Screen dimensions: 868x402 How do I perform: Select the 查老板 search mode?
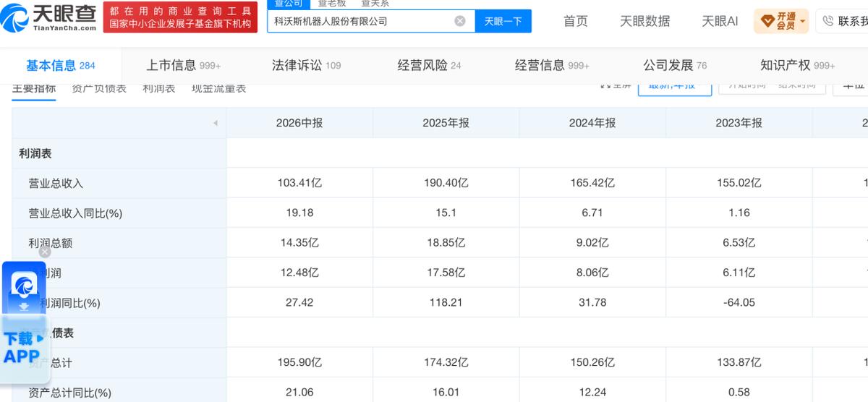[332, 4]
